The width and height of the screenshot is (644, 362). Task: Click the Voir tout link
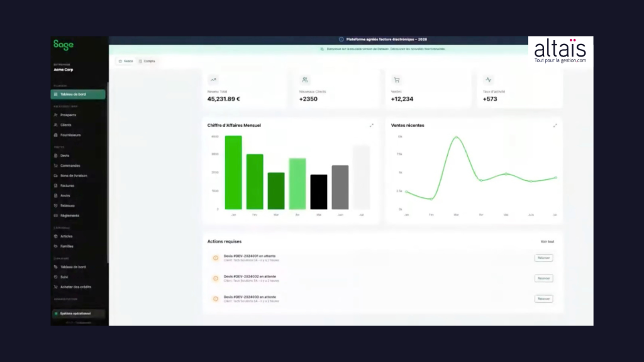[x=547, y=242]
